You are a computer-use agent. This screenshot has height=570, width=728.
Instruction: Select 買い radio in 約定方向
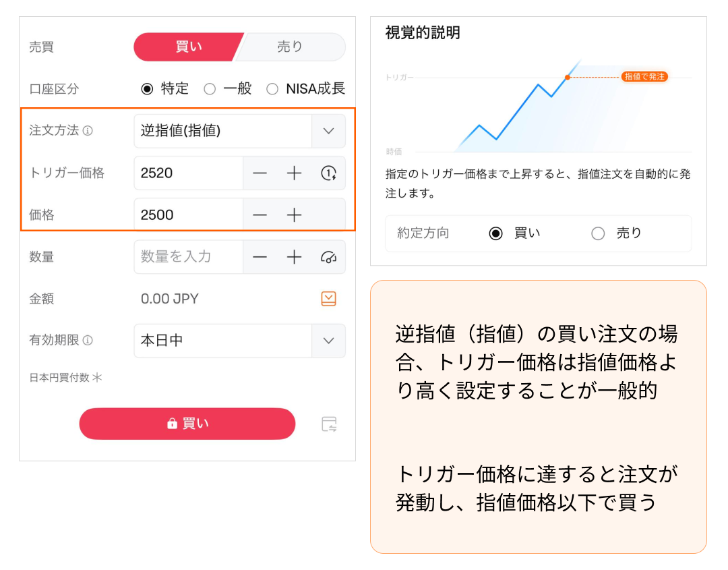[x=496, y=233]
